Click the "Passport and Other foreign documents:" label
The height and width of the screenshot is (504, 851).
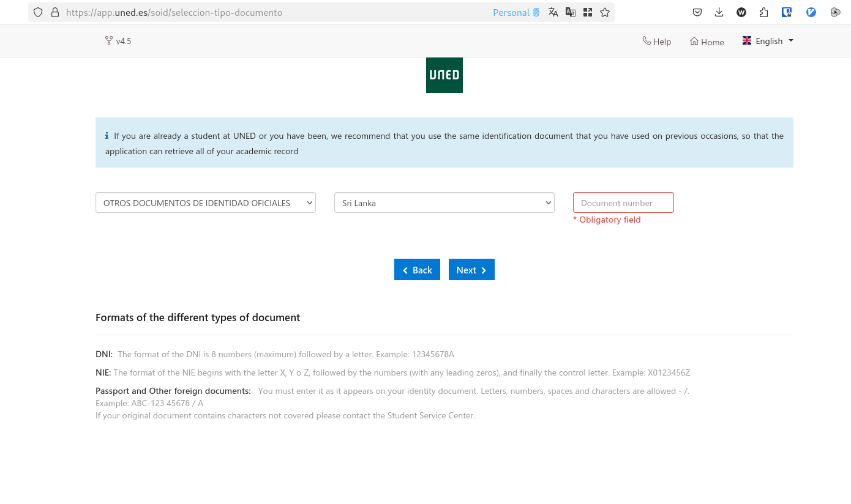[173, 391]
